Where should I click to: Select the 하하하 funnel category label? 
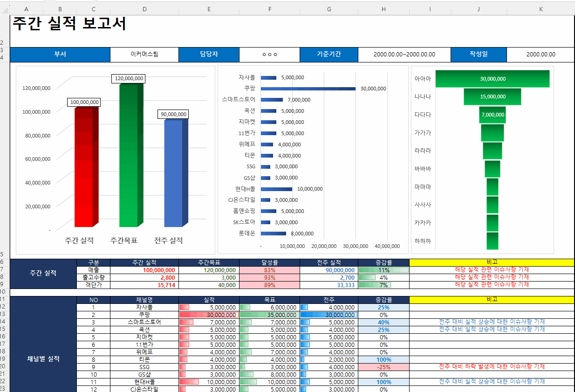(x=423, y=241)
